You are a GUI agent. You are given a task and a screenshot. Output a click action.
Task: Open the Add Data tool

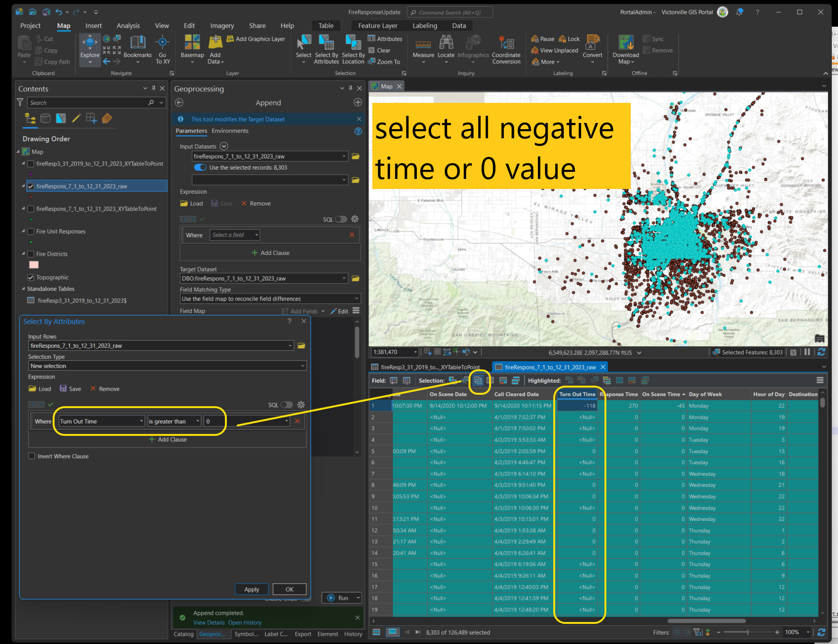pyautogui.click(x=216, y=49)
